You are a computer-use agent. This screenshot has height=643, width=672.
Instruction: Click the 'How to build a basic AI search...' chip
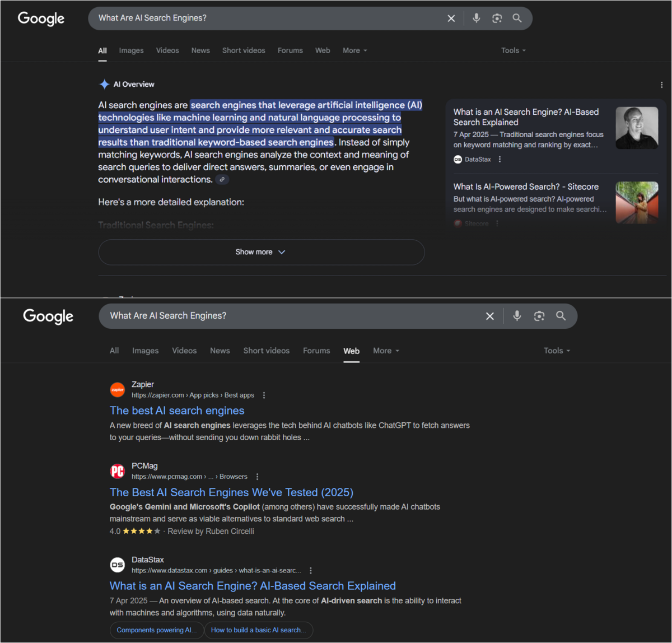[x=258, y=630]
